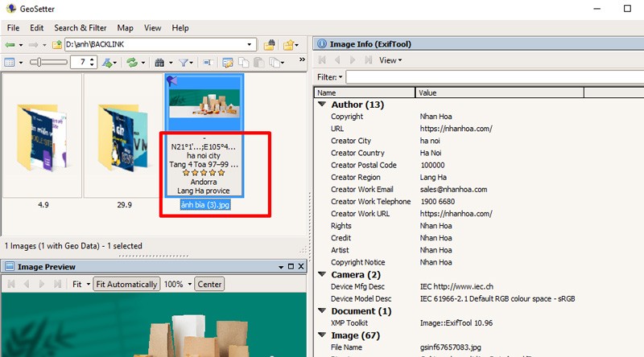Open the Search & Filter menu
The width and height of the screenshot is (644, 357).
point(81,27)
